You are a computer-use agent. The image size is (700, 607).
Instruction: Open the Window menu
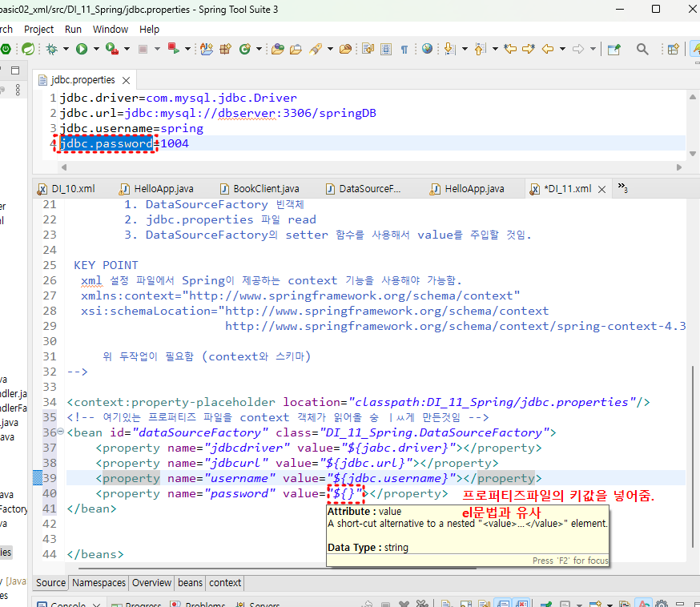click(x=111, y=30)
